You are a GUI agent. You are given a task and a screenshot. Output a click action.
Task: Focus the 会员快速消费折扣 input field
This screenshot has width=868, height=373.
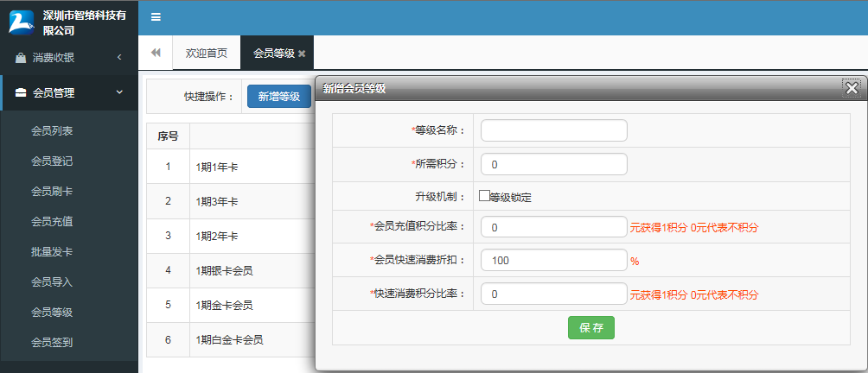pyautogui.click(x=554, y=260)
